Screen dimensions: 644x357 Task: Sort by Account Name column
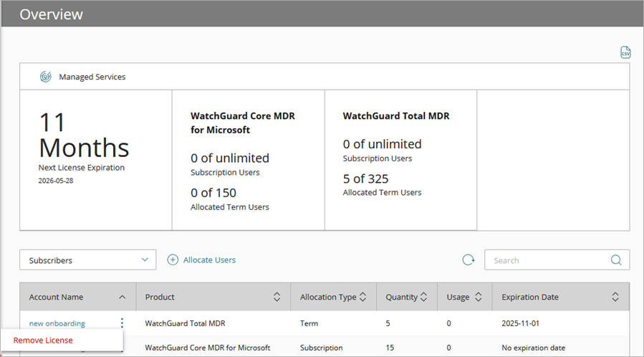(122, 297)
